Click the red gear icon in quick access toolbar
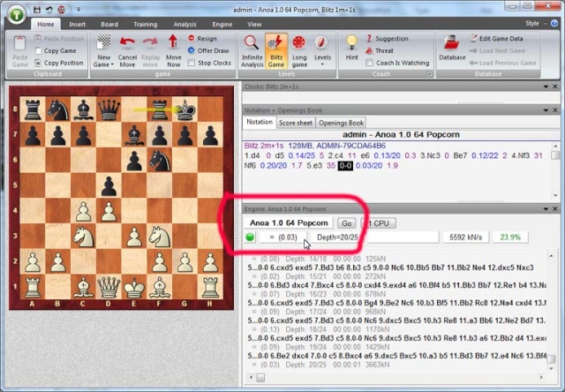Screen dimensions: 565x392 tap(61, 10)
